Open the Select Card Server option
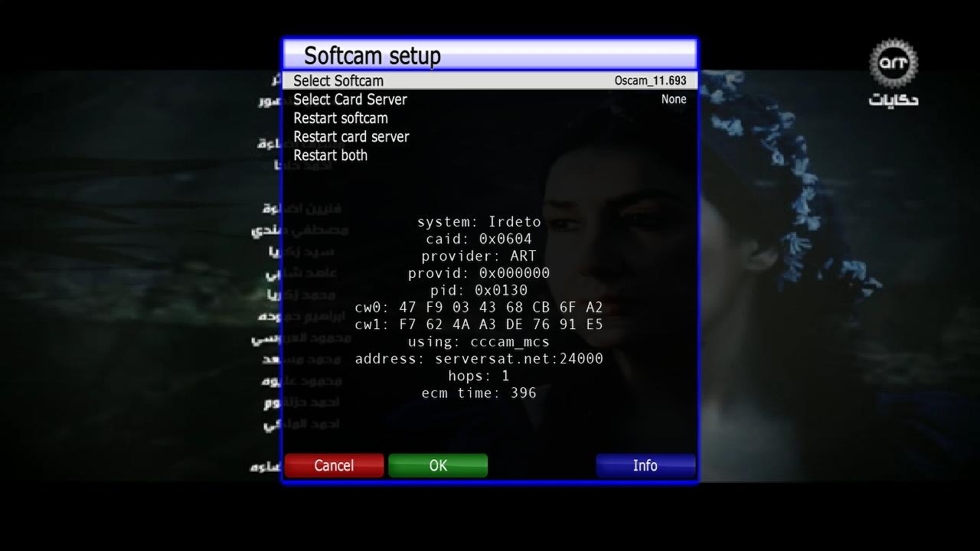This screenshot has width=980, height=551. pyautogui.click(x=490, y=99)
